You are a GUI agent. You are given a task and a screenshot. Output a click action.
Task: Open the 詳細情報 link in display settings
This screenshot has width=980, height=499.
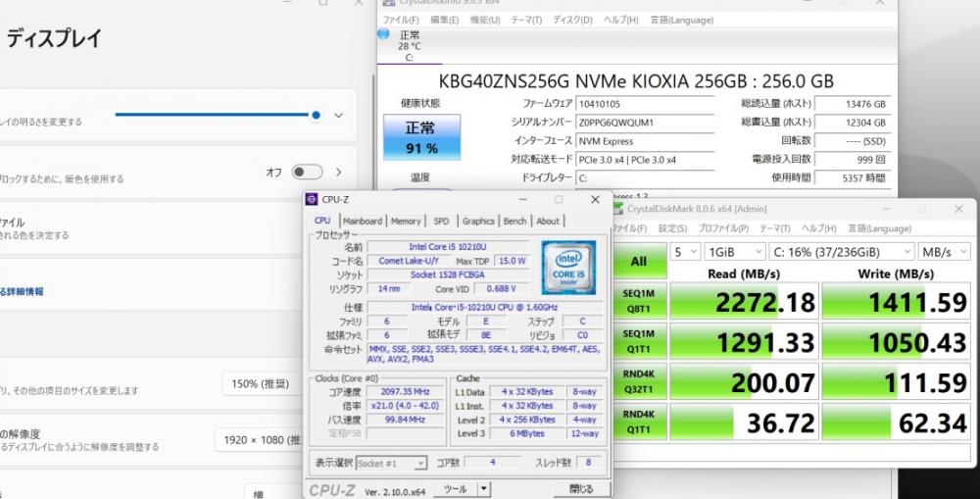coord(22,291)
